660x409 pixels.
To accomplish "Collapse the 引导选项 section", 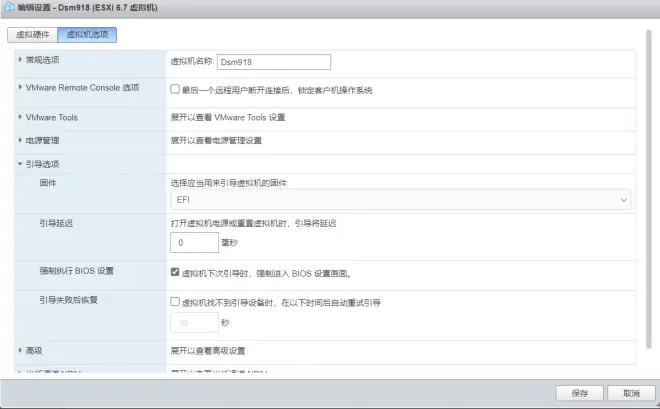I will (20, 164).
